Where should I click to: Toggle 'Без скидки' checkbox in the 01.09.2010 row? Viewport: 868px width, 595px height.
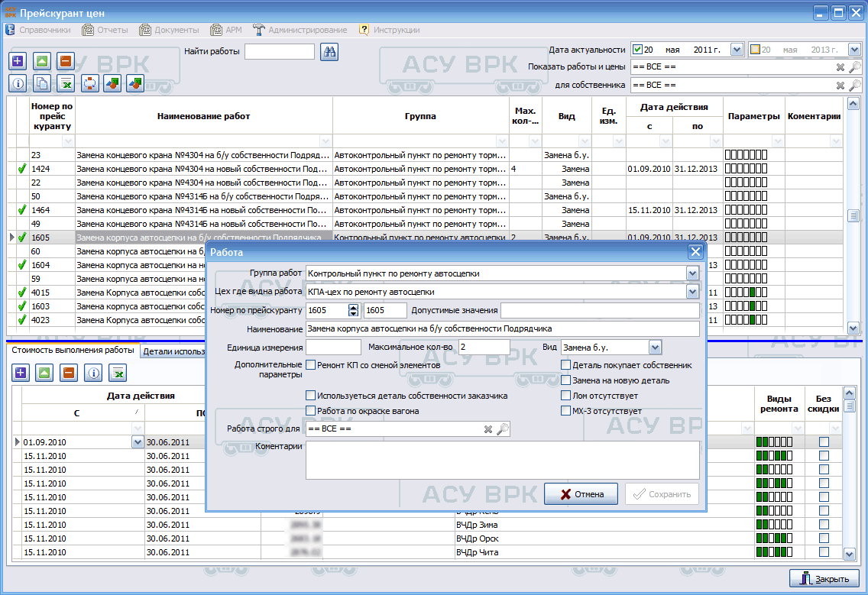pyautogui.click(x=824, y=441)
